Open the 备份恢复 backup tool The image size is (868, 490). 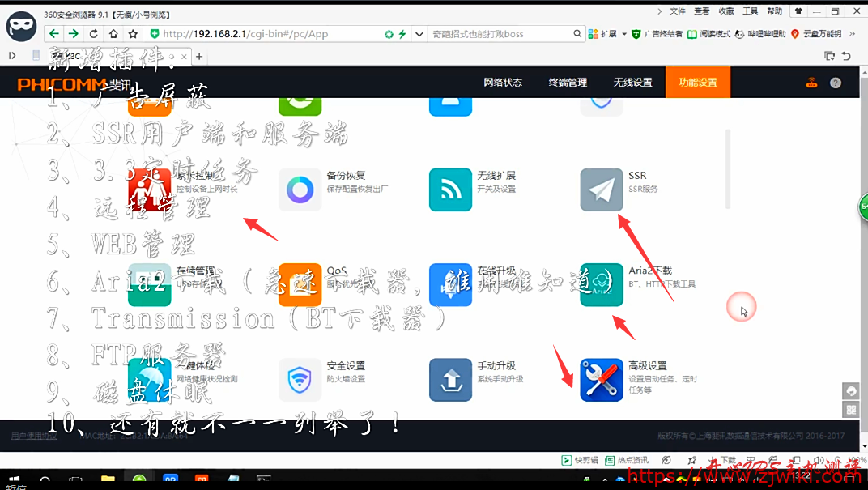click(x=300, y=190)
